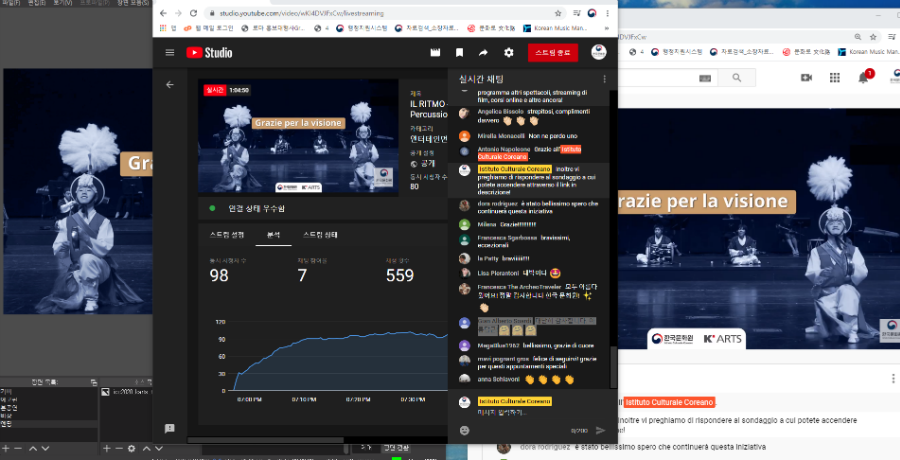Click the 559 playback count value

(x=400, y=276)
